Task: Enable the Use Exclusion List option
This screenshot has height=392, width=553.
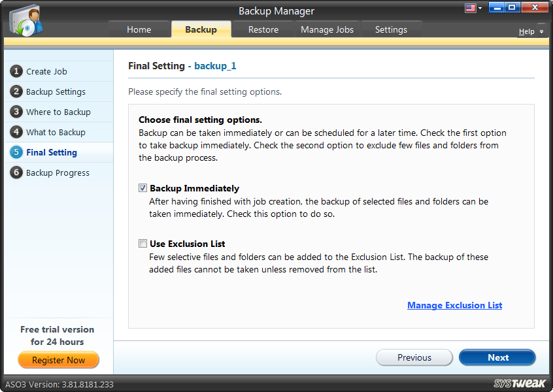Action: pos(142,244)
